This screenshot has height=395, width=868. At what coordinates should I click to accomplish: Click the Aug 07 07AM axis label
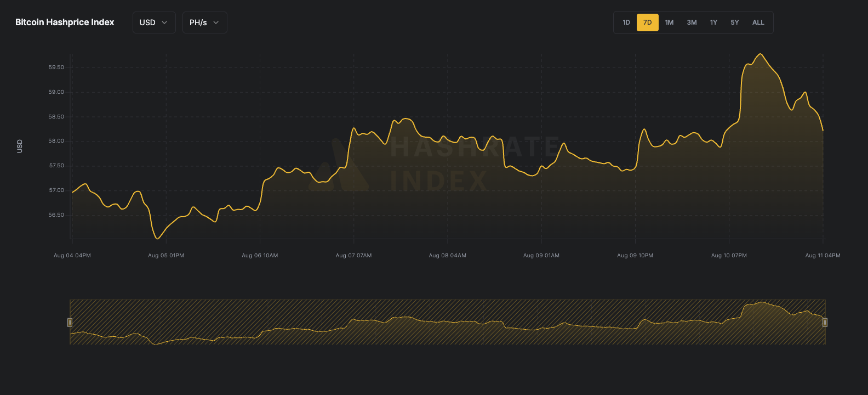pyautogui.click(x=353, y=256)
